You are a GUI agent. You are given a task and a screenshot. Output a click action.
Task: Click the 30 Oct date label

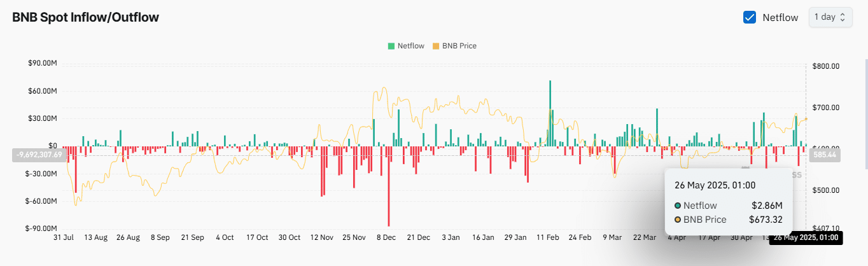(290, 237)
